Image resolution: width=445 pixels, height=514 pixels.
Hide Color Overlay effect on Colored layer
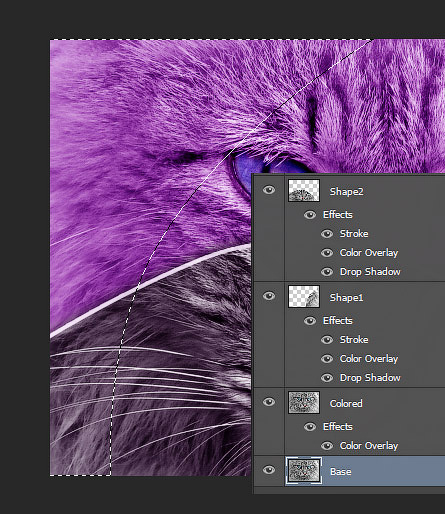click(327, 446)
